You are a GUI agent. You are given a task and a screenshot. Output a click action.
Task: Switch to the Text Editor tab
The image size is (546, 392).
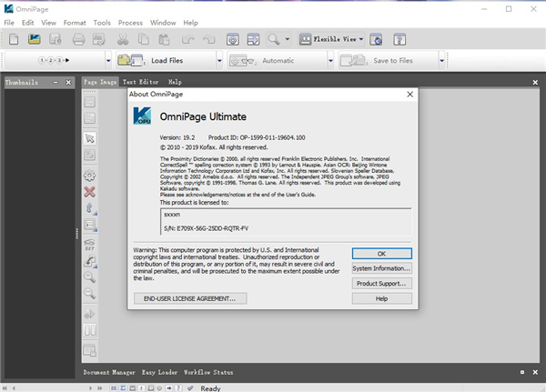[x=141, y=82]
